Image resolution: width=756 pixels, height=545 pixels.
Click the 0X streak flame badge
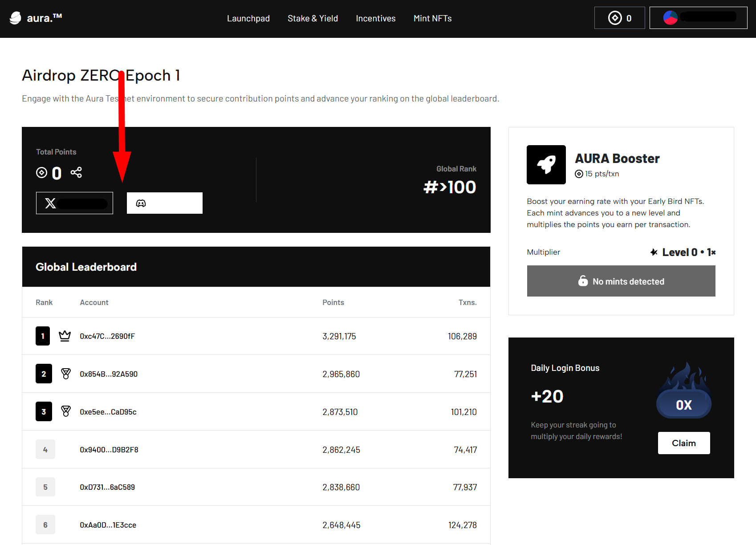[684, 391]
